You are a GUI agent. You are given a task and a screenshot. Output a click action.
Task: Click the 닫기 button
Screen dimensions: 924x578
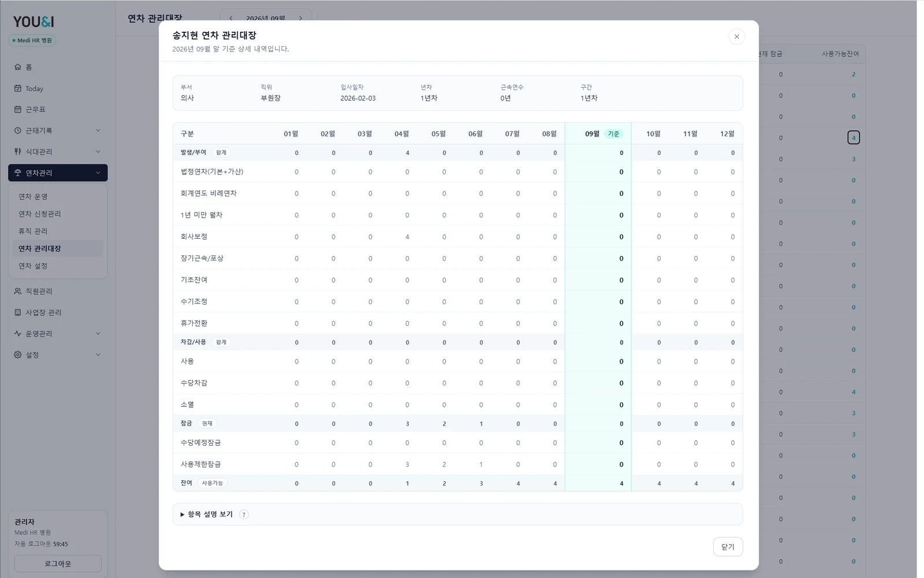pos(728,547)
